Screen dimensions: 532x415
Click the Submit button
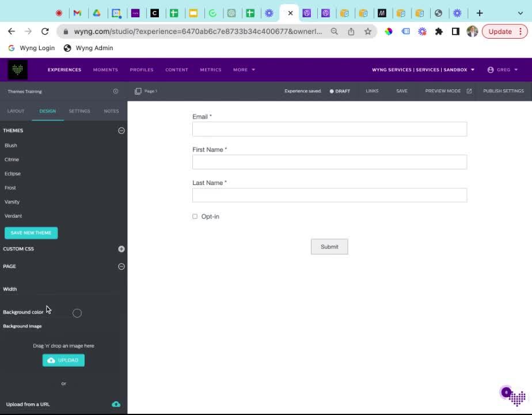pyautogui.click(x=329, y=247)
